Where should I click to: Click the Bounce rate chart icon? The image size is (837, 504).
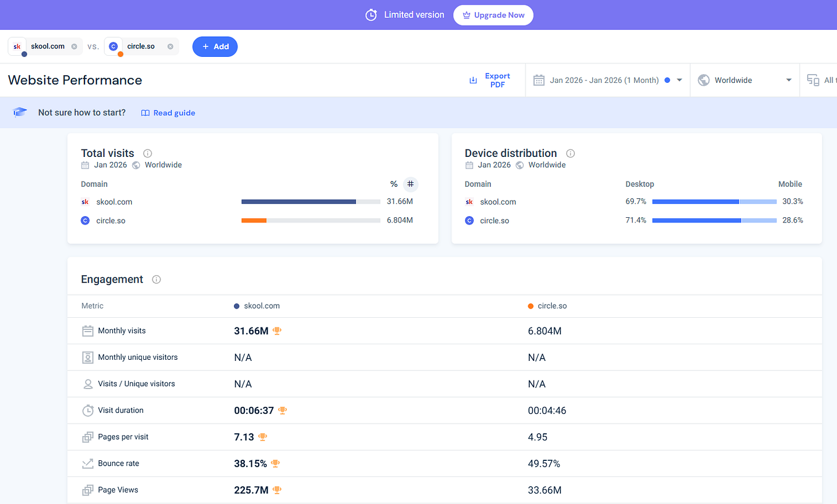coord(87,464)
